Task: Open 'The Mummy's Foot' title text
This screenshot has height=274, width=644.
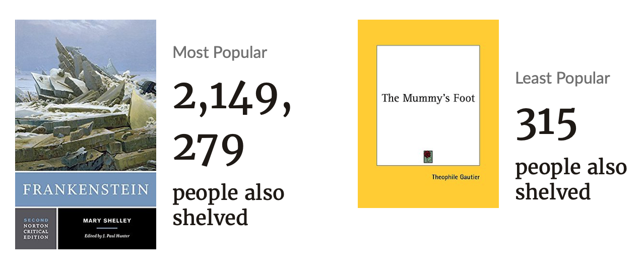Action: point(428,98)
